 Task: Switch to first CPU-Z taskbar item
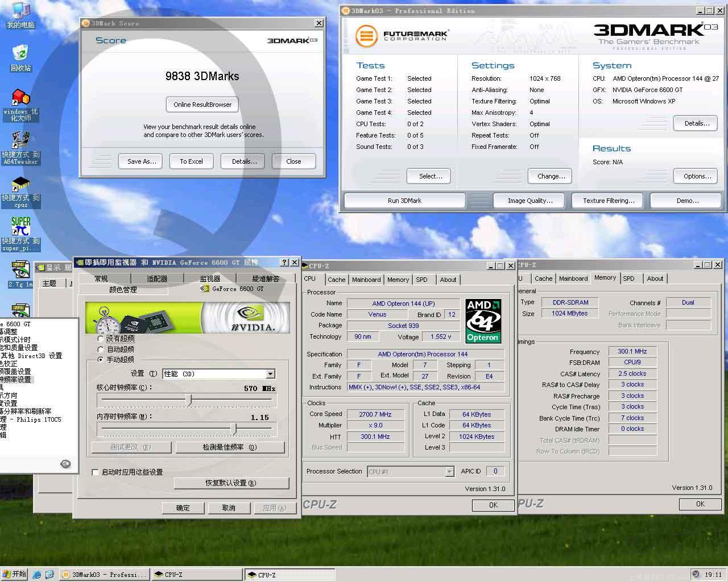coord(197,575)
